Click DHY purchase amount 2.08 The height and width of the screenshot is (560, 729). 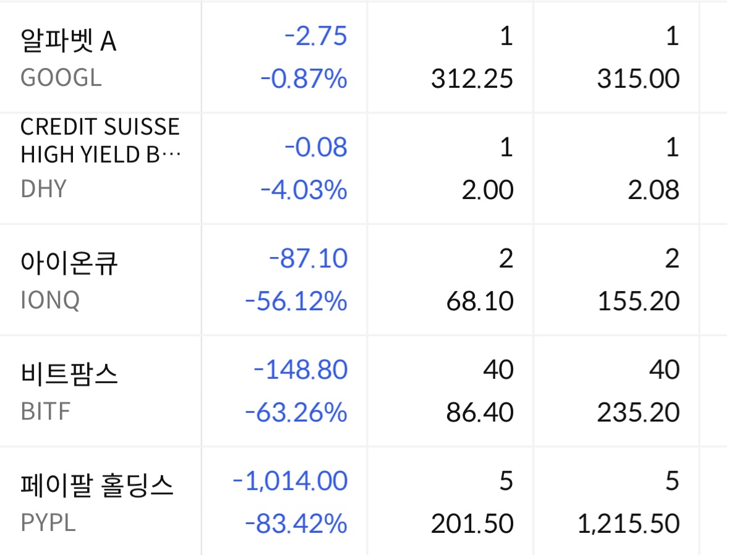point(654,190)
